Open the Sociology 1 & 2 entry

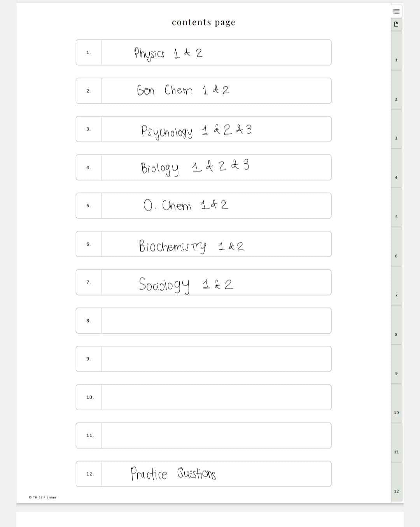point(216,282)
